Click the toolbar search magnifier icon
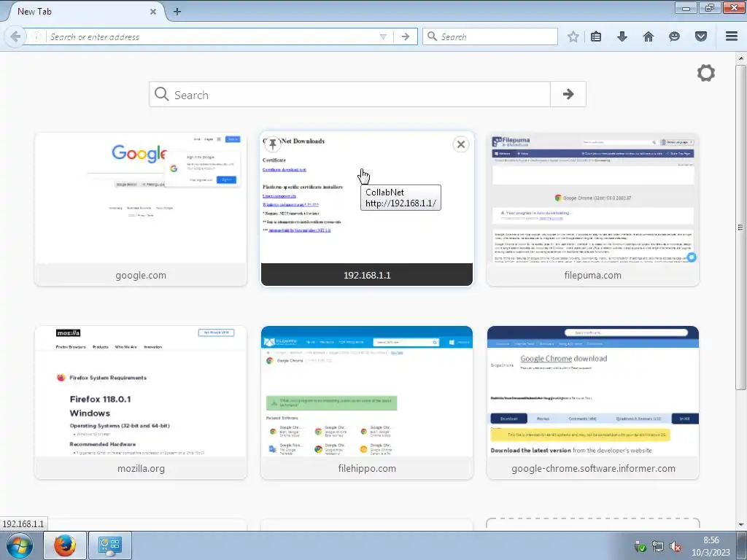Image resolution: width=747 pixels, height=560 pixels. click(432, 36)
